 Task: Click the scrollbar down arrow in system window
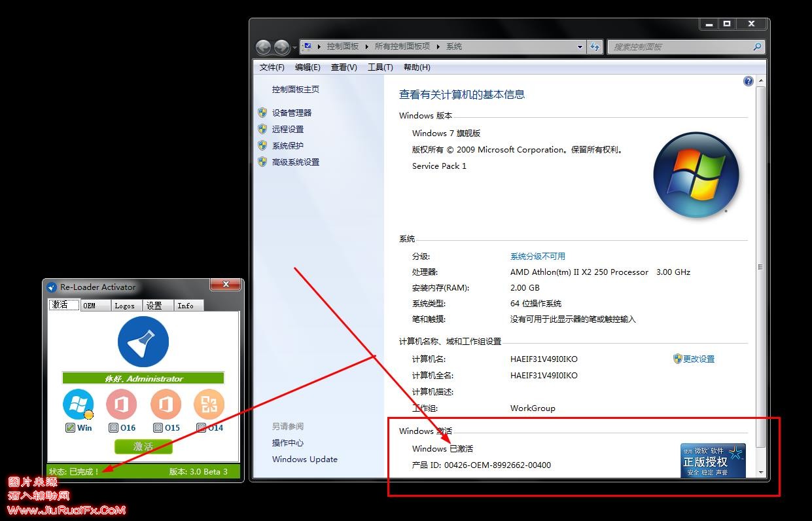(x=760, y=472)
